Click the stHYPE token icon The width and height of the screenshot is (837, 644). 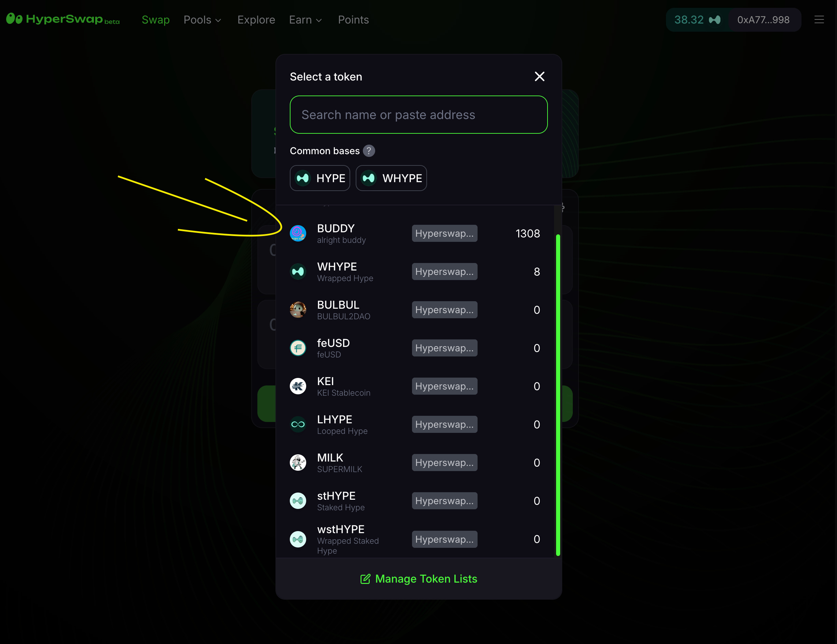click(x=298, y=501)
